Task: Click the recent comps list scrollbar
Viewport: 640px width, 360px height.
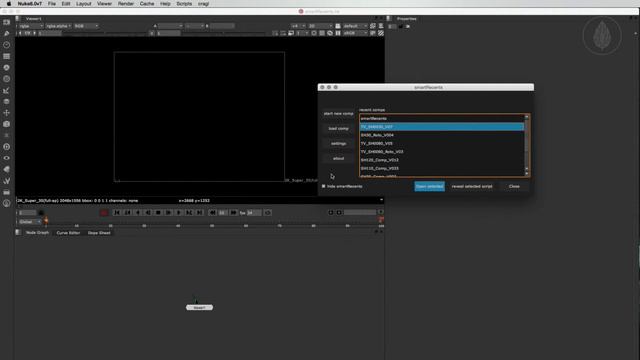Action: pos(527,145)
